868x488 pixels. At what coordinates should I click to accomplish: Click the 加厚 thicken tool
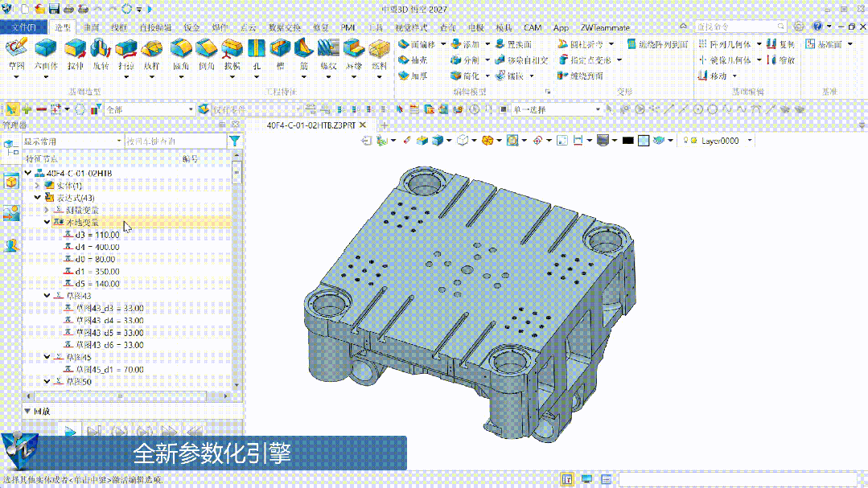tap(413, 76)
